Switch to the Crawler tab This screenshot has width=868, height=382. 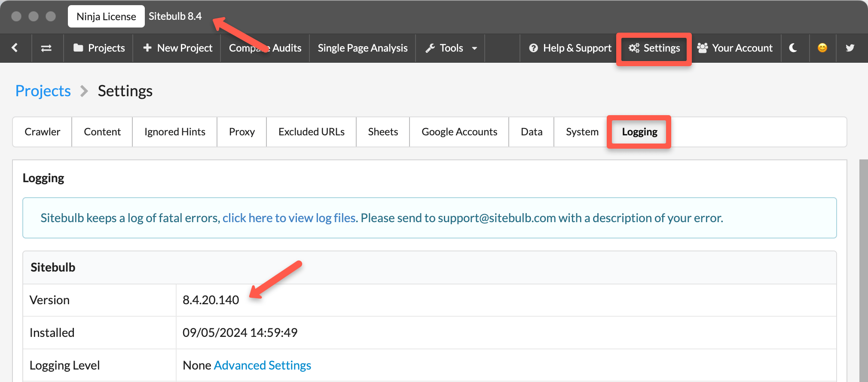tap(42, 132)
